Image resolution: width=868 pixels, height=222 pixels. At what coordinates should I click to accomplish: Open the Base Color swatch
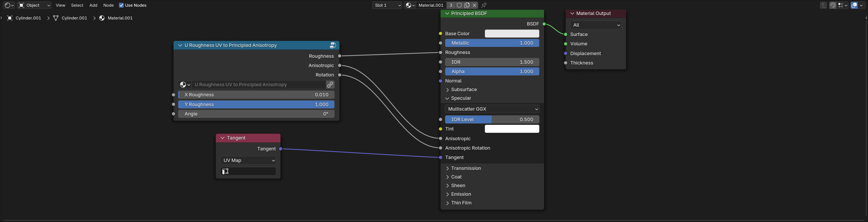pyautogui.click(x=512, y=34)
